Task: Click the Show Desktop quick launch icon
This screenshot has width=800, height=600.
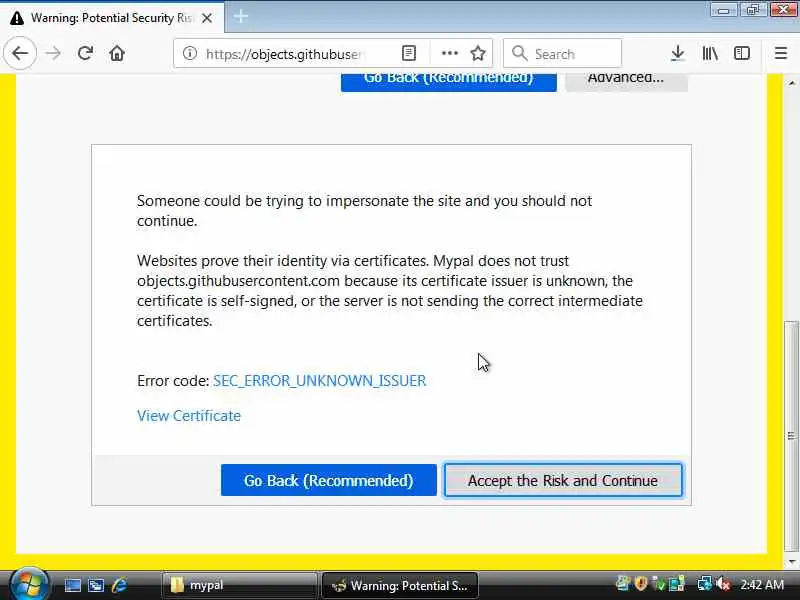Action: [x=72, y=585]
